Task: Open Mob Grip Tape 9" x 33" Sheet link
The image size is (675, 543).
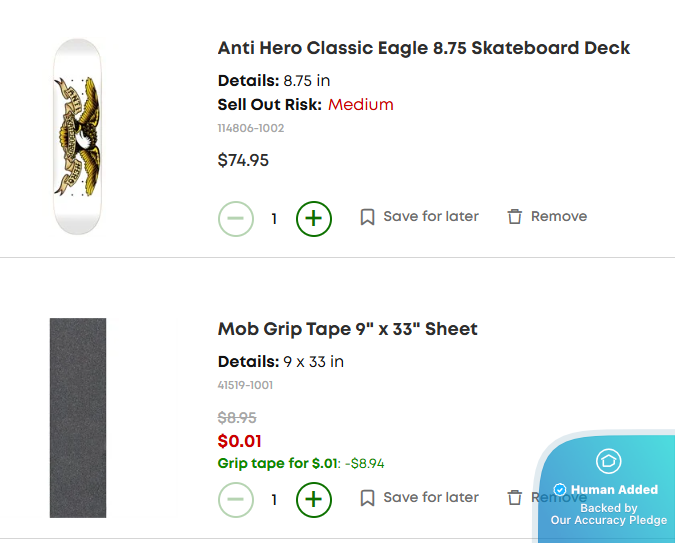Action: point(348,329)
